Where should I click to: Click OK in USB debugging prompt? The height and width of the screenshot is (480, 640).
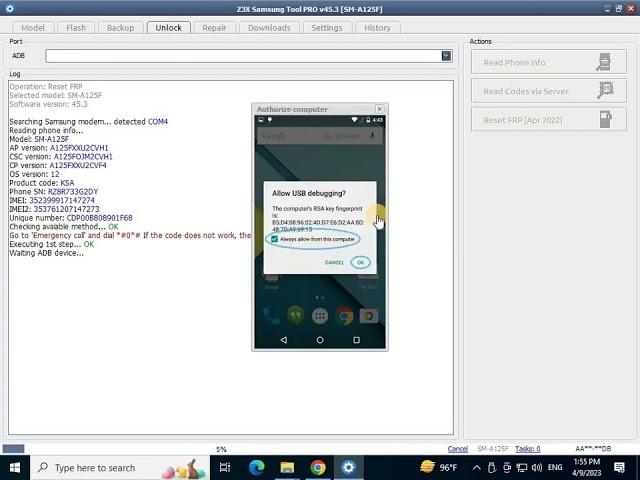click(x=360, y=262)
